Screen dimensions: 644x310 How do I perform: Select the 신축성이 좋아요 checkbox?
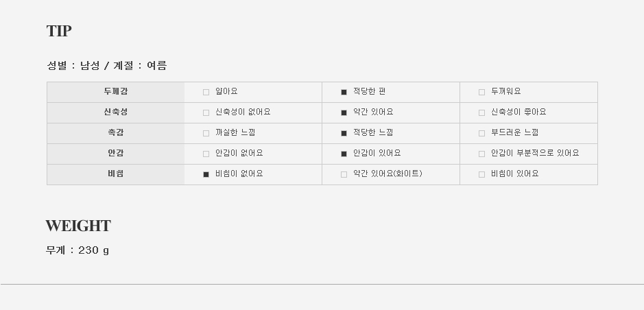tap(481, 112)
